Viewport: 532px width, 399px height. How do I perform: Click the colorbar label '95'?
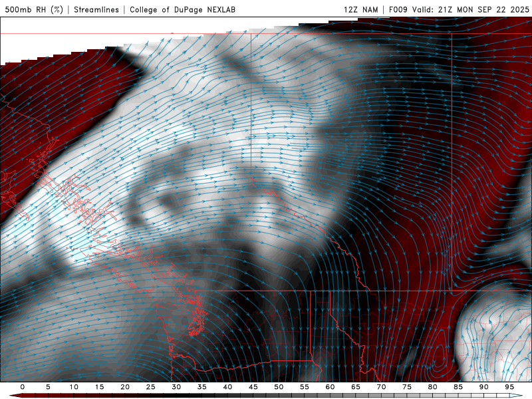(509, 387)
